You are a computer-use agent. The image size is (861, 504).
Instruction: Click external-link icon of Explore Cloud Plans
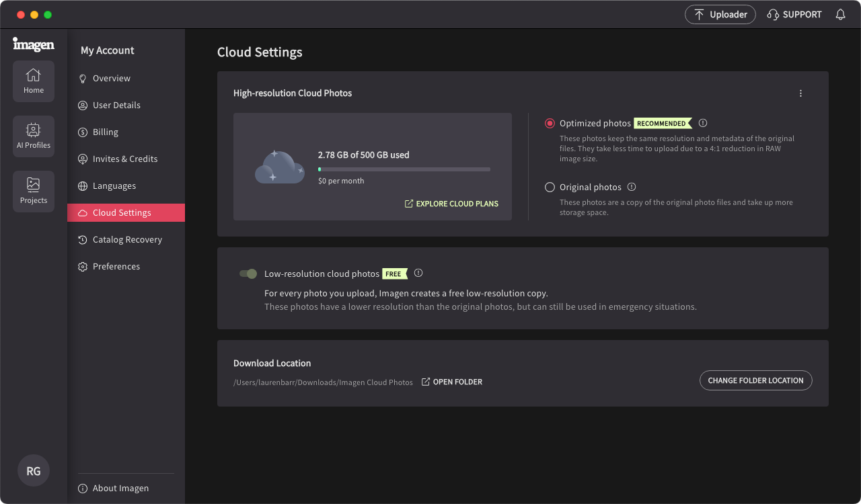point(408,204)
